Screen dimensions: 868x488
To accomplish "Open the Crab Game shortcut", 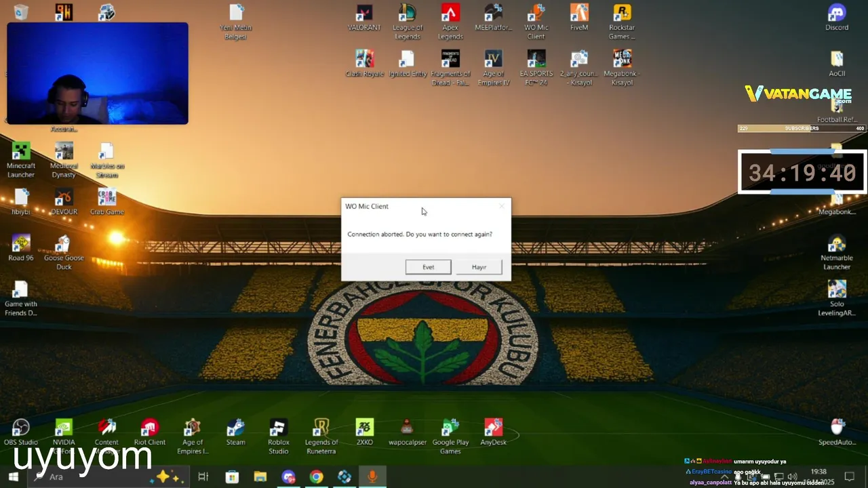I will 106,202.
